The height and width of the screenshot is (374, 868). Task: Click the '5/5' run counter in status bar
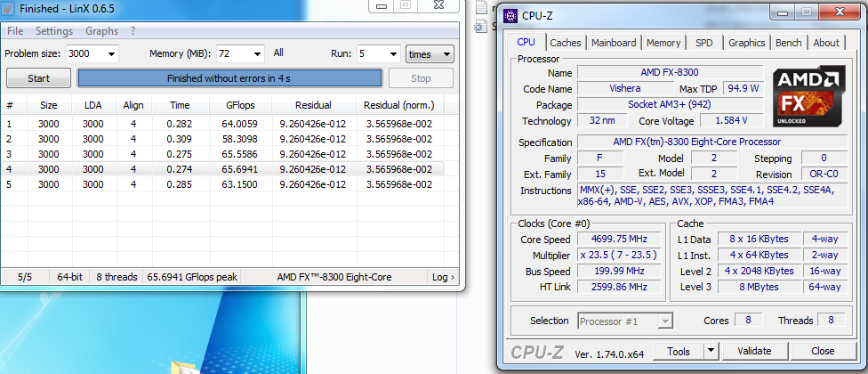(x=25, y=277)
